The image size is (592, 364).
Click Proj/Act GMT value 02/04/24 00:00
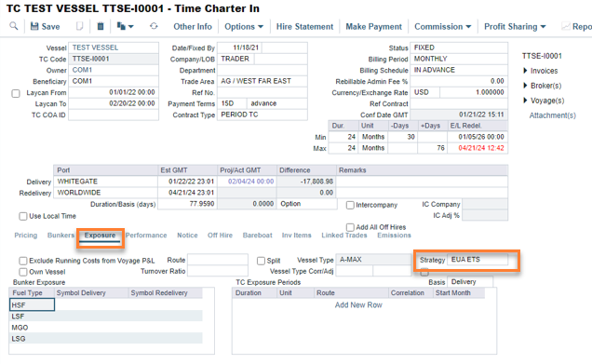coord(248,182)
